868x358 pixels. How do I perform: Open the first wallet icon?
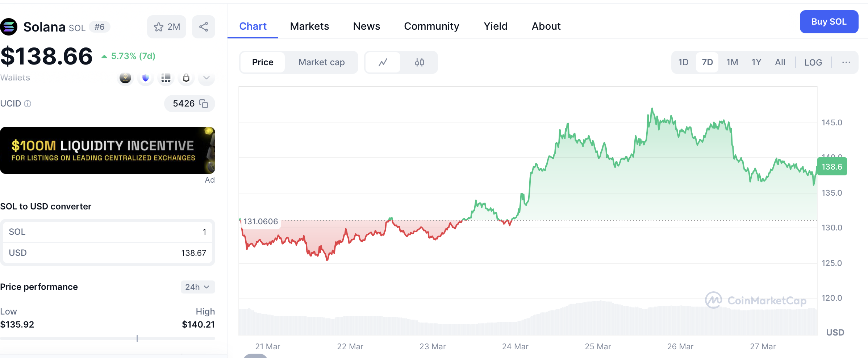[x=125, y=78]
